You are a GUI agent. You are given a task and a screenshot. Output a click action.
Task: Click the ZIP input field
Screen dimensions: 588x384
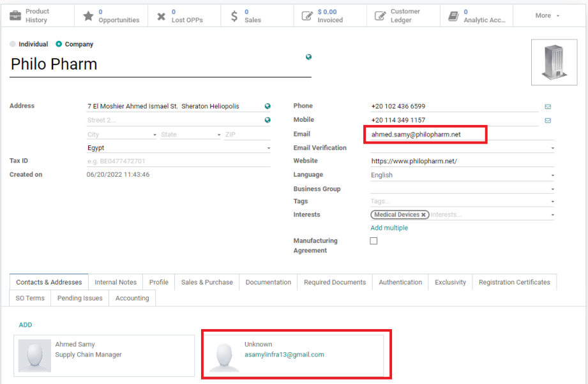click(x=247, y=135)
